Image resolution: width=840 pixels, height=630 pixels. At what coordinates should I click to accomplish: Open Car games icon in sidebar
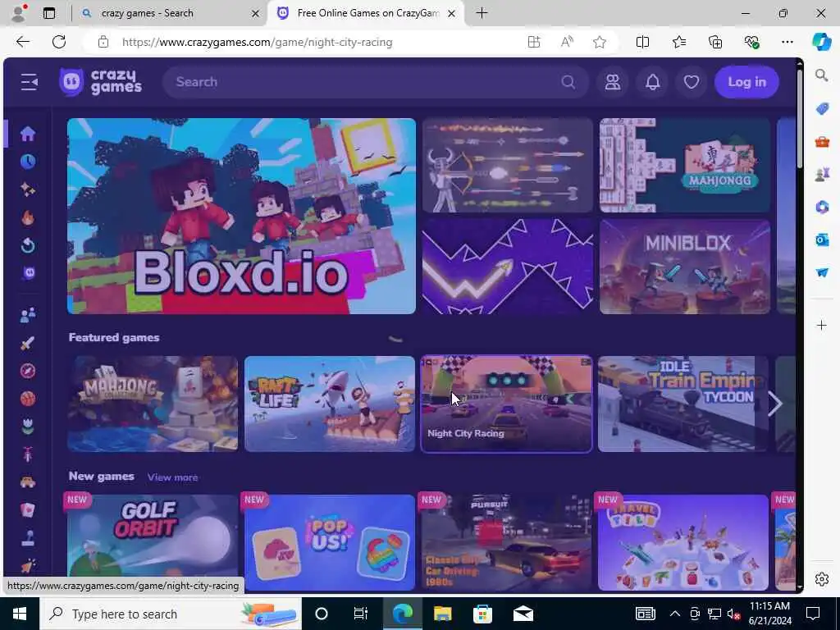coord(28,482)
